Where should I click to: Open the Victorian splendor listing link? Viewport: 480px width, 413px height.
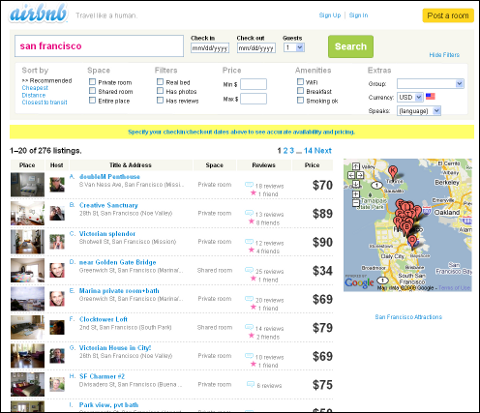point(107,234)
